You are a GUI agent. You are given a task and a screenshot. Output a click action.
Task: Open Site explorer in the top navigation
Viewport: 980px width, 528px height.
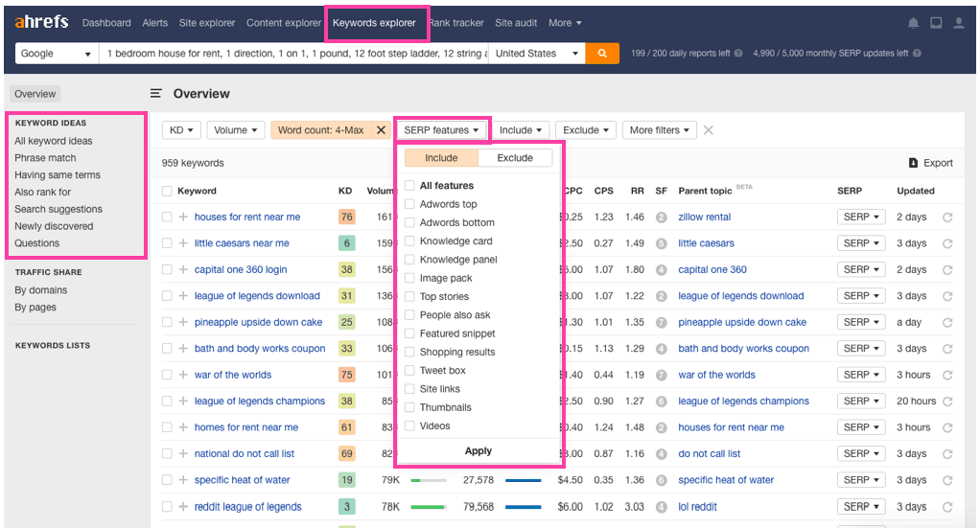207,23
